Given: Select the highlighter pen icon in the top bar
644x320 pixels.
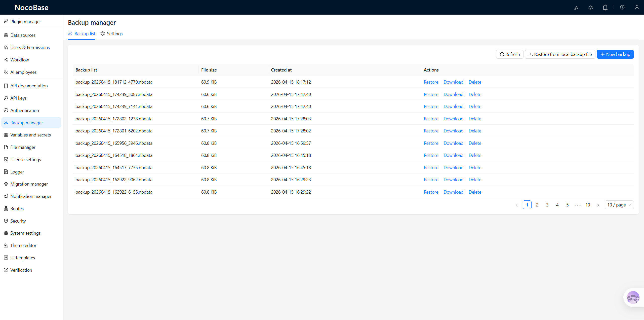Looking at the screenshot, I should [576, 8].
